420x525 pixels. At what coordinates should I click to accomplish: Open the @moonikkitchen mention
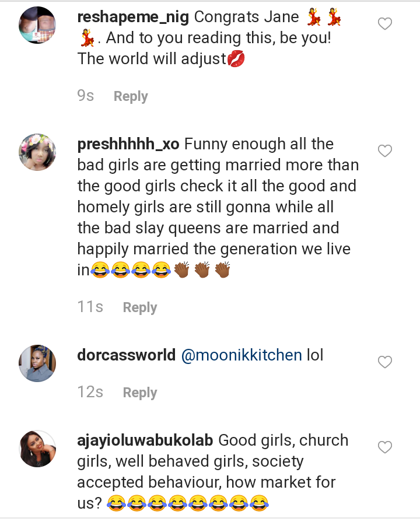[x=242, y=355]
